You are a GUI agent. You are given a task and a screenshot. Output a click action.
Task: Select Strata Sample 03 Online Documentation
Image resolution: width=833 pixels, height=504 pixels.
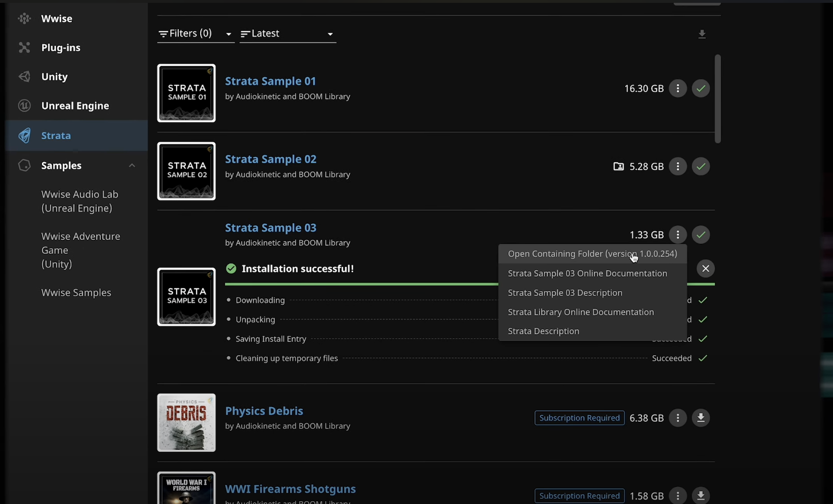592,273
